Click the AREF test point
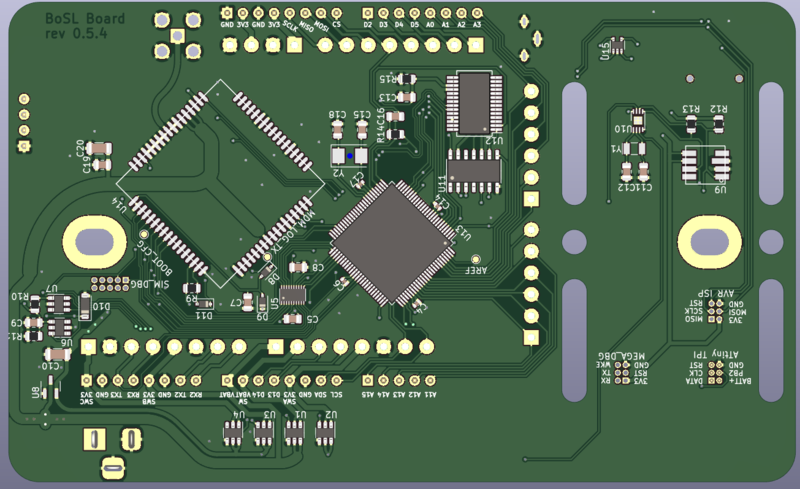The width and height of the screenshot is (800, 489). (476, 259)
